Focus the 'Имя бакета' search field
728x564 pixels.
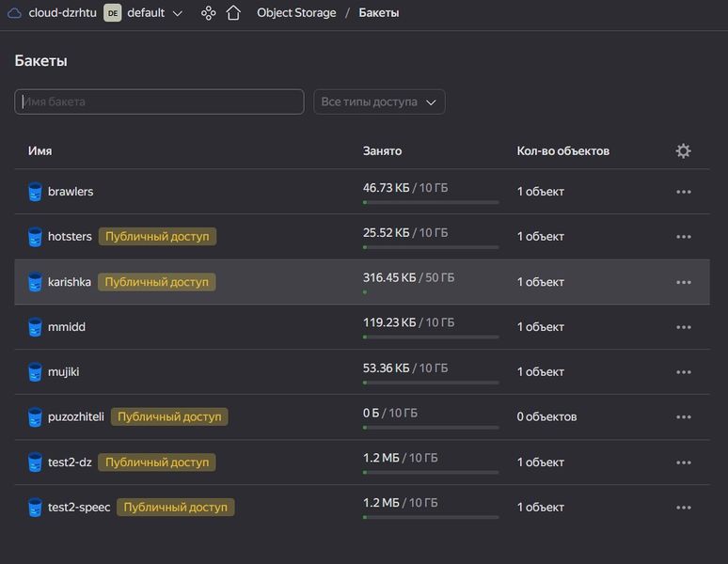click(x=159, y=102)
